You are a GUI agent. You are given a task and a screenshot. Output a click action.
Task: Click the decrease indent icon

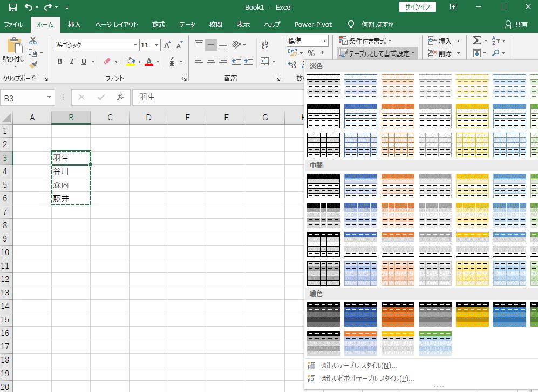pos(236,61)
